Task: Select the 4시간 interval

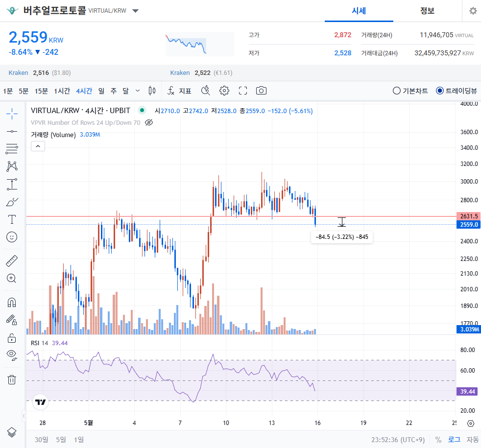Action: point(84,91)
